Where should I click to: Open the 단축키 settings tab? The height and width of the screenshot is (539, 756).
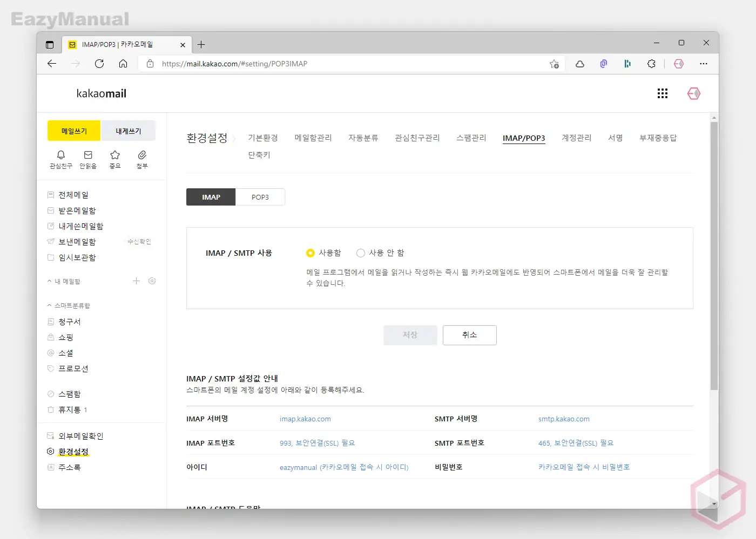(259, 155)
